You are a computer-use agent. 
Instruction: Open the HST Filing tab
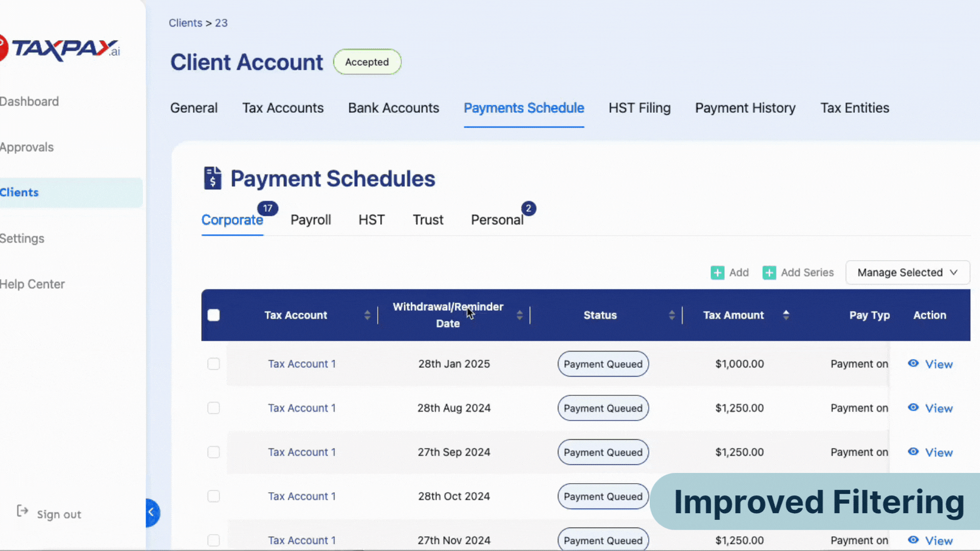pyautogui.click(x=639, y=108)
